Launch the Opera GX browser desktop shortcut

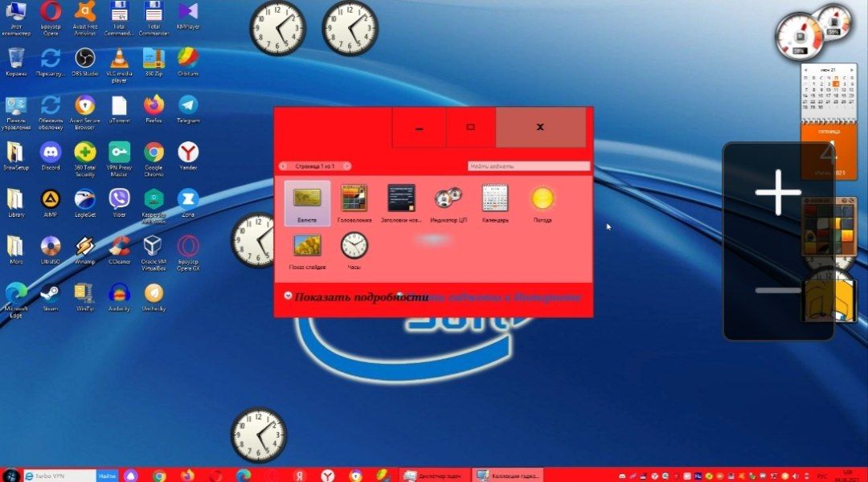click(x=188, y=253)
